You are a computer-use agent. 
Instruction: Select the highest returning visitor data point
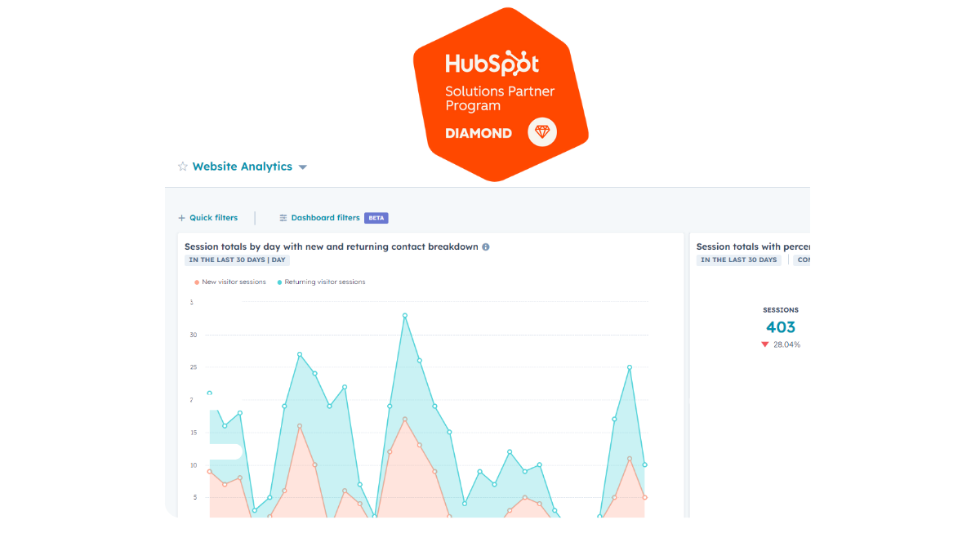pos(404,315)
